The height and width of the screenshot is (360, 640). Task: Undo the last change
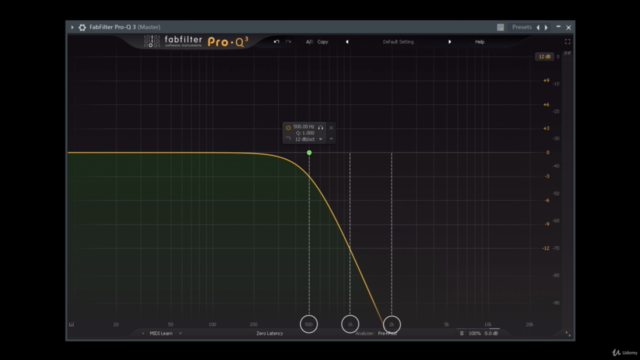pos(276,42)
